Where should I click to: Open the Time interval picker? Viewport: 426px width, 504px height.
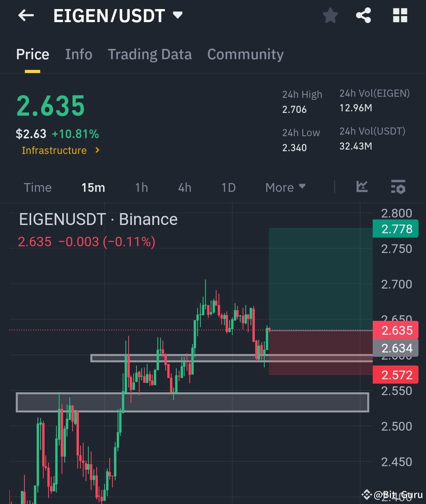[x=37, y=187]
